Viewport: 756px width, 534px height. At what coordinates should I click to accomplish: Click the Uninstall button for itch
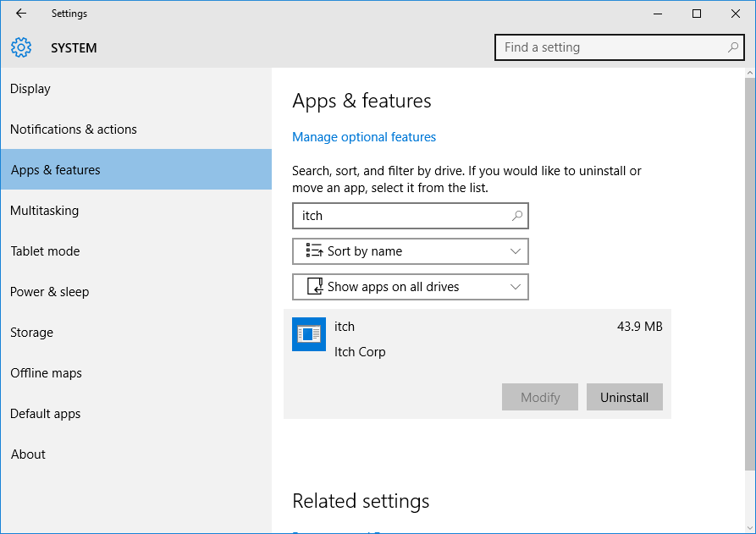(625, 397)
